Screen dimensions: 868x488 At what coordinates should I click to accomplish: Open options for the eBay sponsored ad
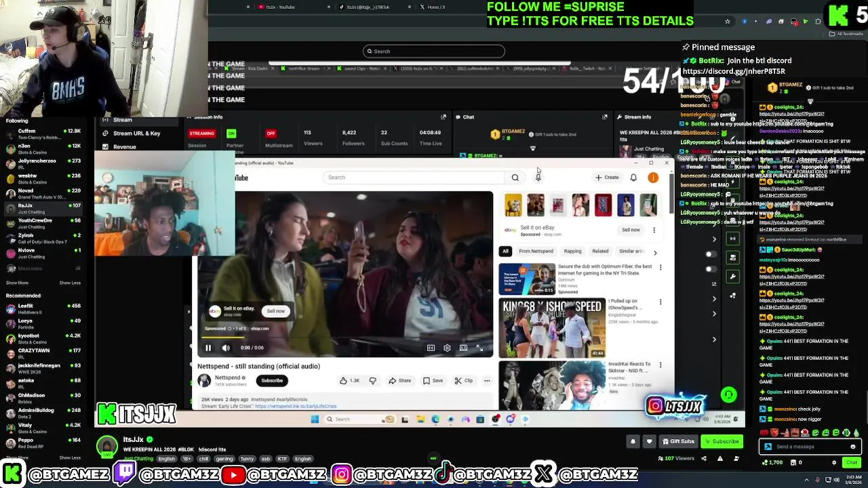[654, 230]
